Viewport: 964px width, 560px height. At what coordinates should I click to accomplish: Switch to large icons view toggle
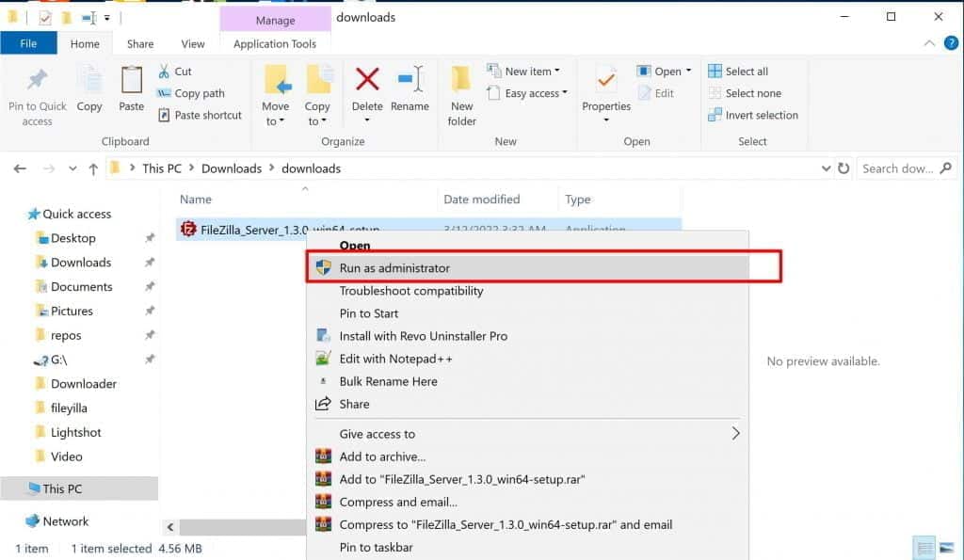[x=945, y=548]
